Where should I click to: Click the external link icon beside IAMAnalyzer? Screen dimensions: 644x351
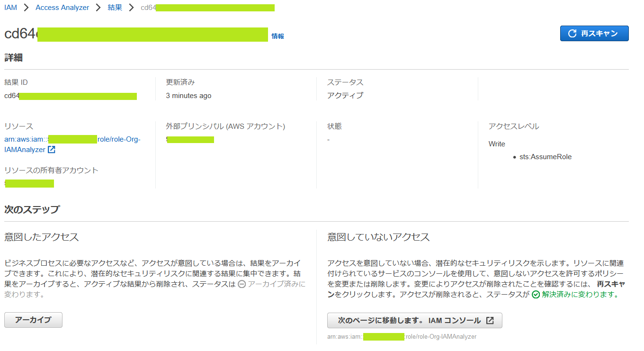point(52,150)
